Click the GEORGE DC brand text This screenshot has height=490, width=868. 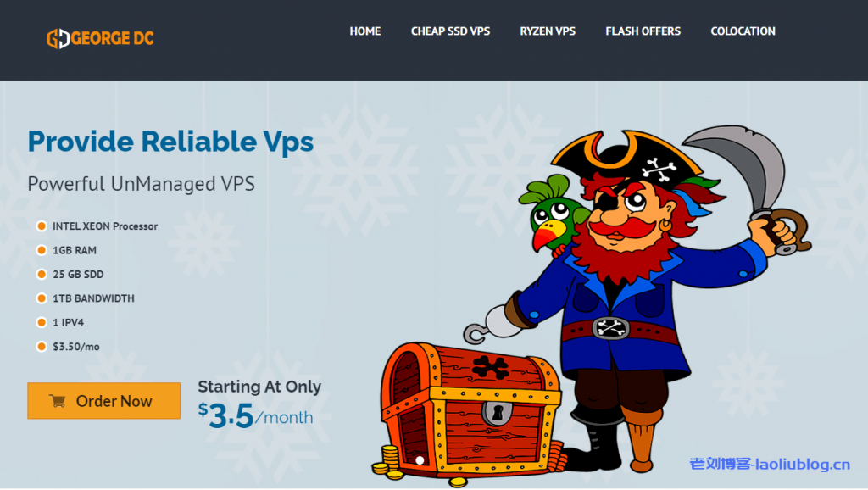click(x=113, y=38)
